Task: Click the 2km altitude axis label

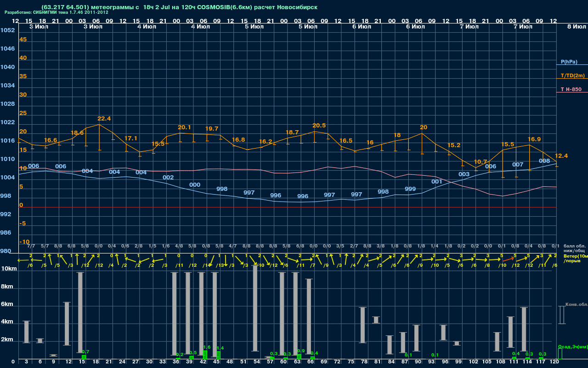Action: [8, 340]
